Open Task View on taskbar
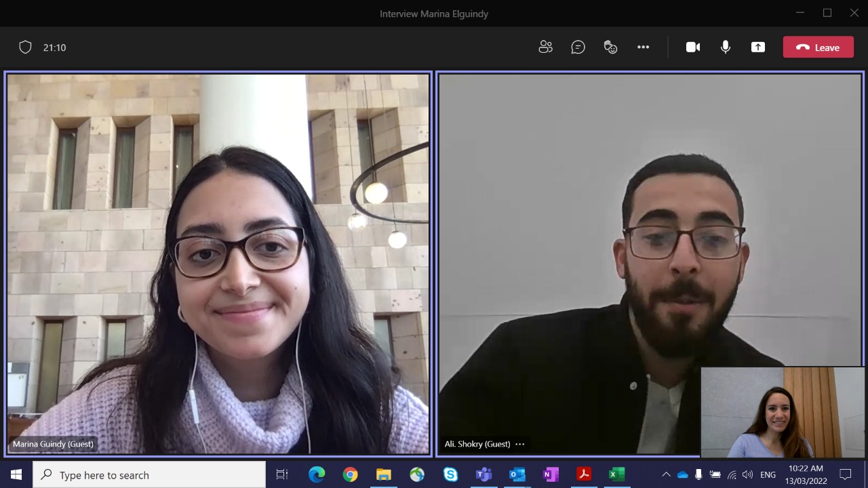Viewport: 868px width, 488px height. coord(282,474)
